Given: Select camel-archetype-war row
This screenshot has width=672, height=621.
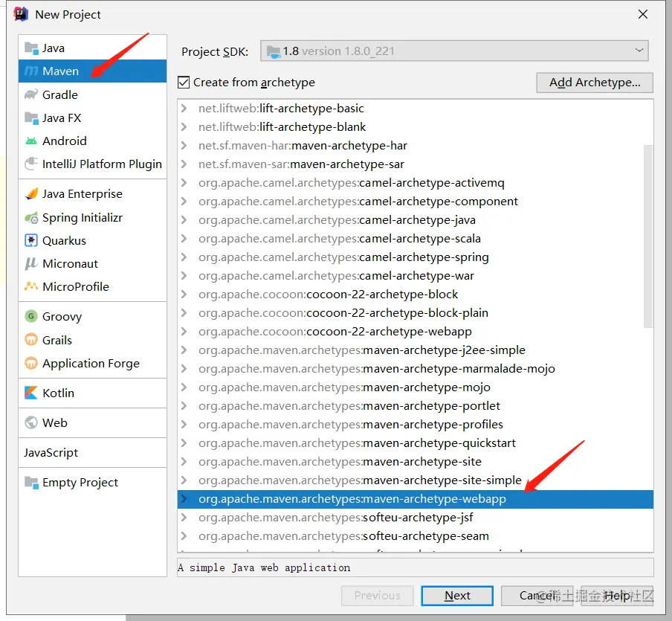Looking at the screenshot, I should tap(415, 276).
